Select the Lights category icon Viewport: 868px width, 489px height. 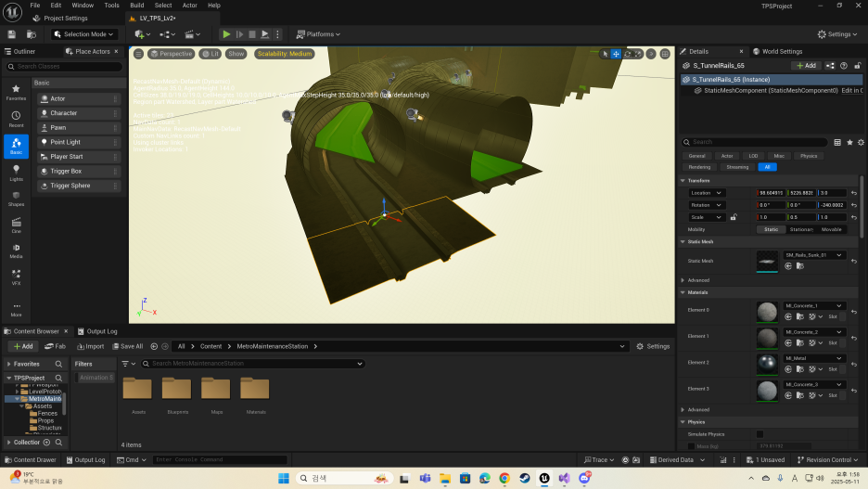coord(16,173)
